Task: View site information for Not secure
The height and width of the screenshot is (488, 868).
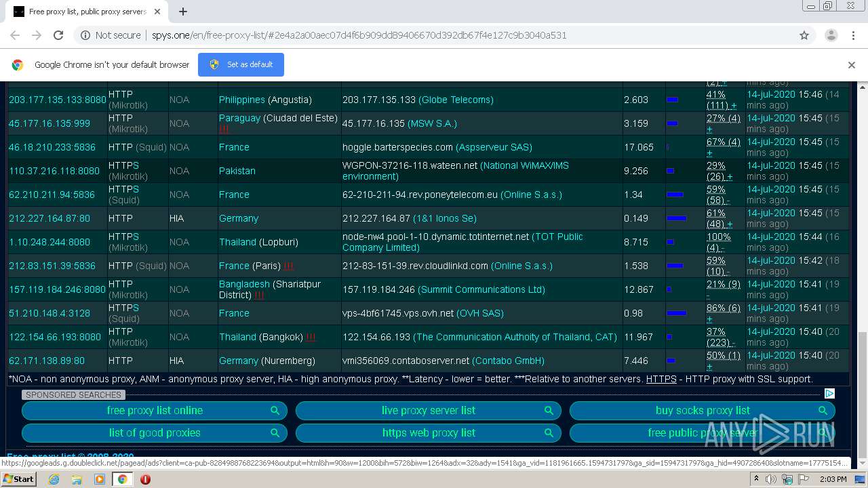Action: (x=111, y=35)
